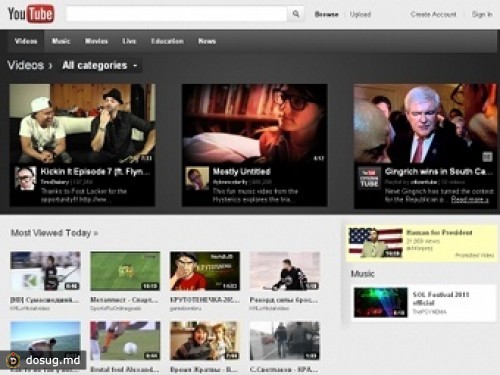Click the Металлист video title
This screenshot has height=375, width=500.
coord(124,300)
